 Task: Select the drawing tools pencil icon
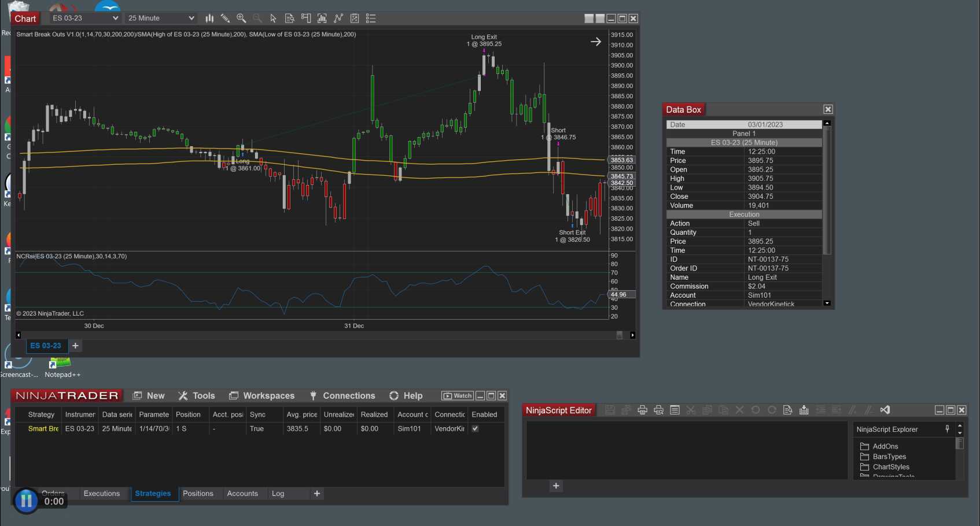coord(225,18)
